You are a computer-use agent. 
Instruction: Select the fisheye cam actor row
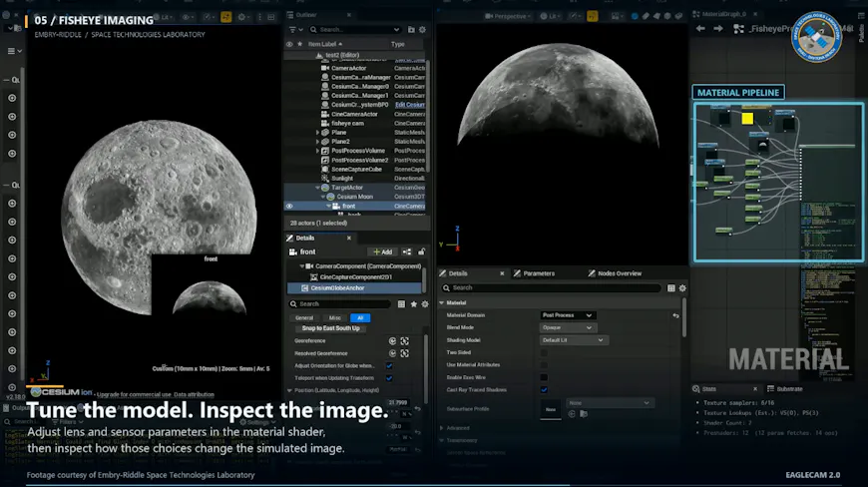[x=354, y=124]
